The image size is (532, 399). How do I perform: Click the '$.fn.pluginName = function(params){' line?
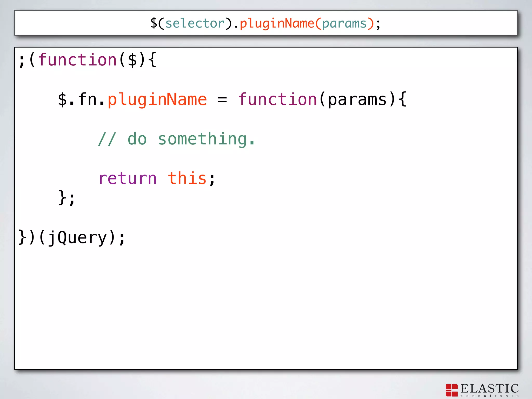(232, 99)
